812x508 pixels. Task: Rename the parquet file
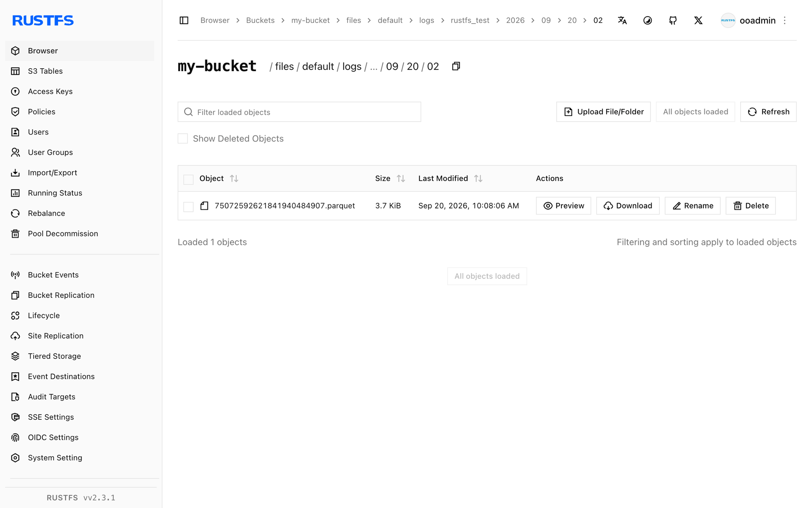(693, 206)
